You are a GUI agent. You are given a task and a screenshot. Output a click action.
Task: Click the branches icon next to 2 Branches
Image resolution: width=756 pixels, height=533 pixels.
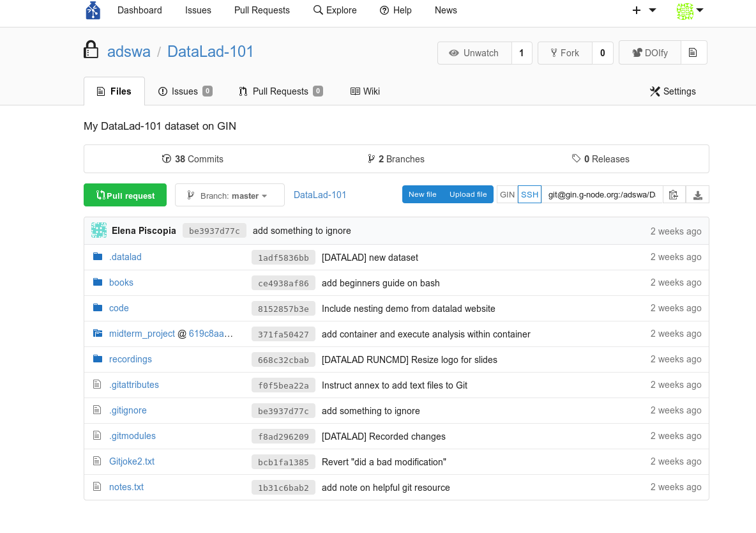[372, 158]
